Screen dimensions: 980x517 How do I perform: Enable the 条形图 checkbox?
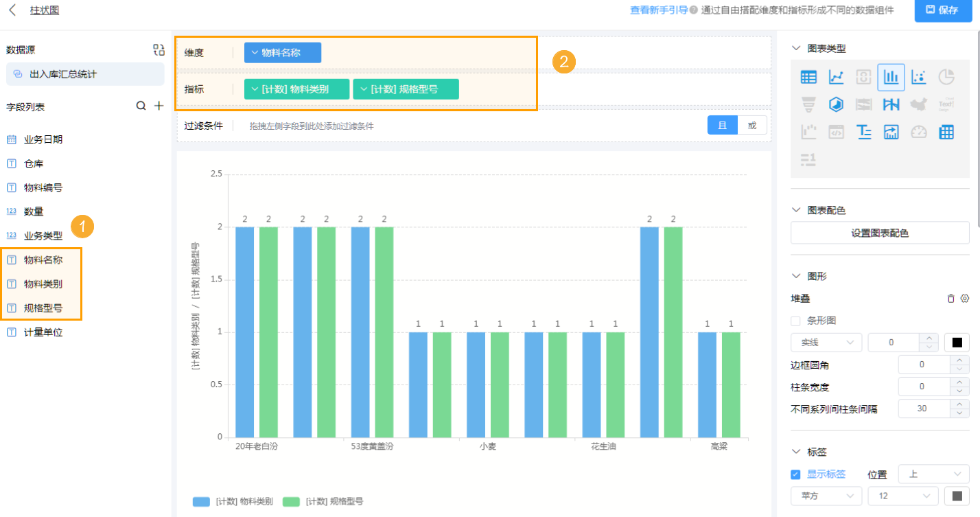[x=795, y=321]
